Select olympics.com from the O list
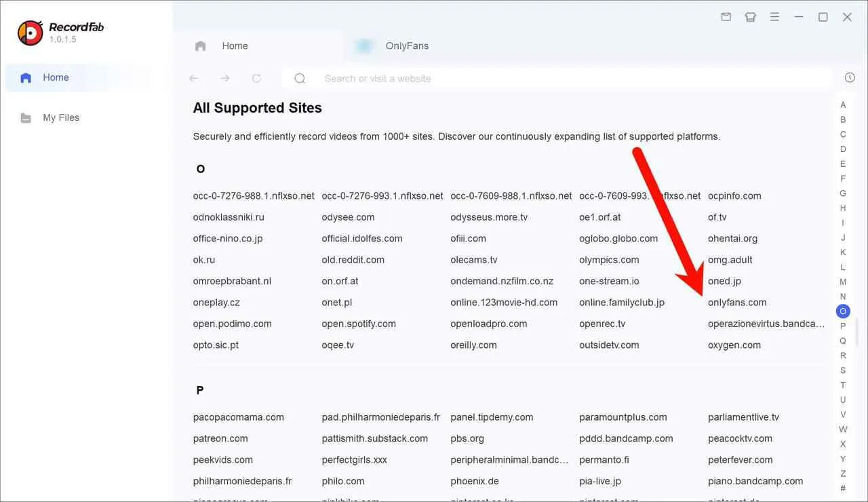868x502 pixels. pyautogui.click(x=609, y=259)
